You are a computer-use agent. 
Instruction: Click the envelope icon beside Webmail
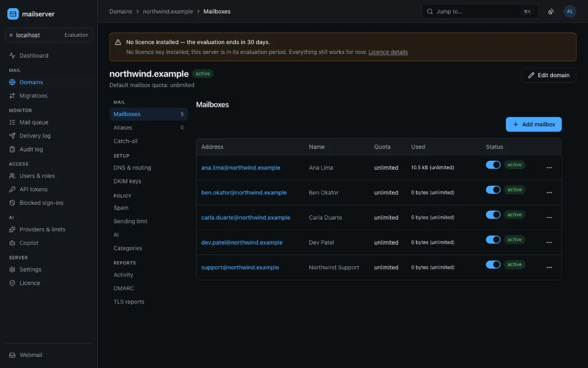coord(12,355)
